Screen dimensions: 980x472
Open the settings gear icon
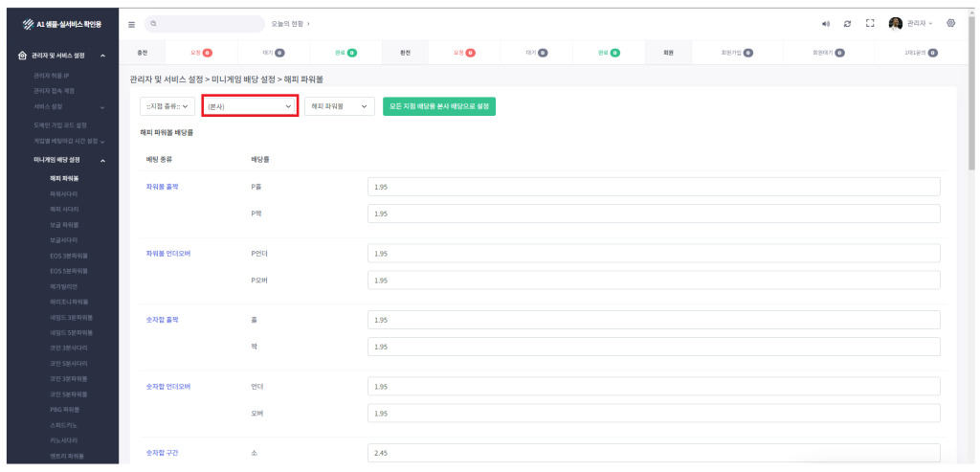click(950, 23)
